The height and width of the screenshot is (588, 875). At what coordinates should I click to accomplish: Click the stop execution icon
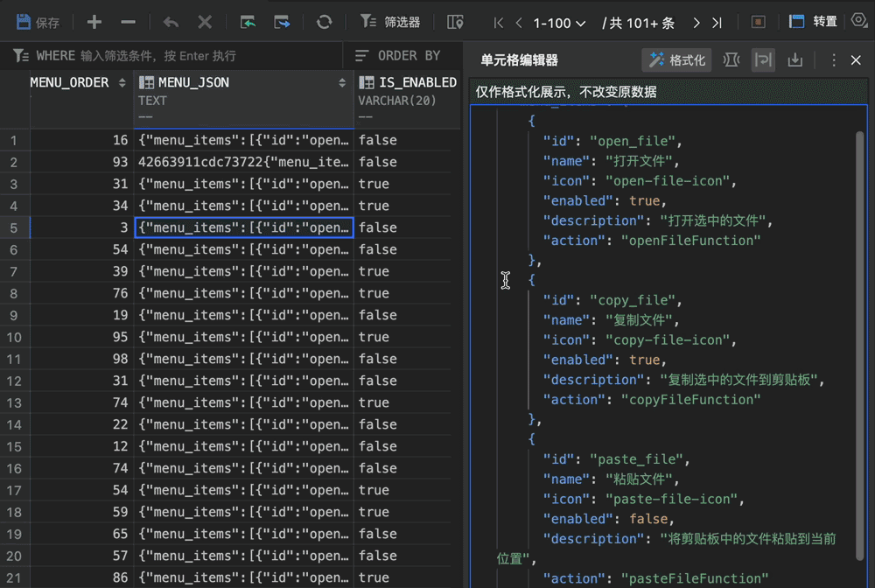[758, 23]
